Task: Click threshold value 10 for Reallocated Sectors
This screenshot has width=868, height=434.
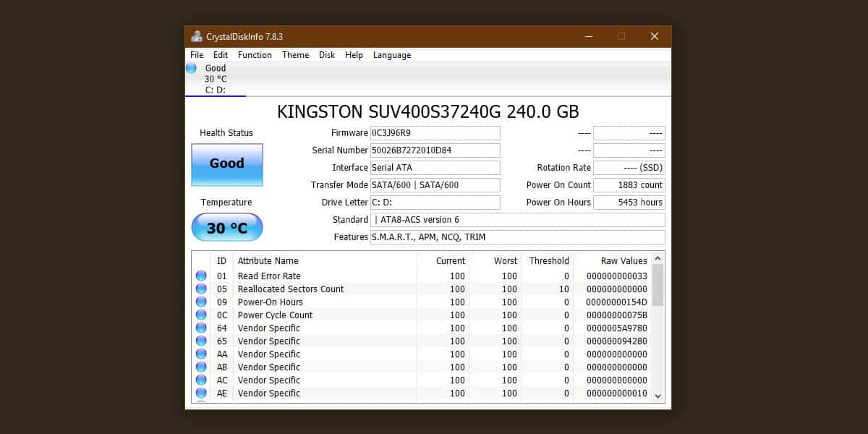Action: click(564, 289)
